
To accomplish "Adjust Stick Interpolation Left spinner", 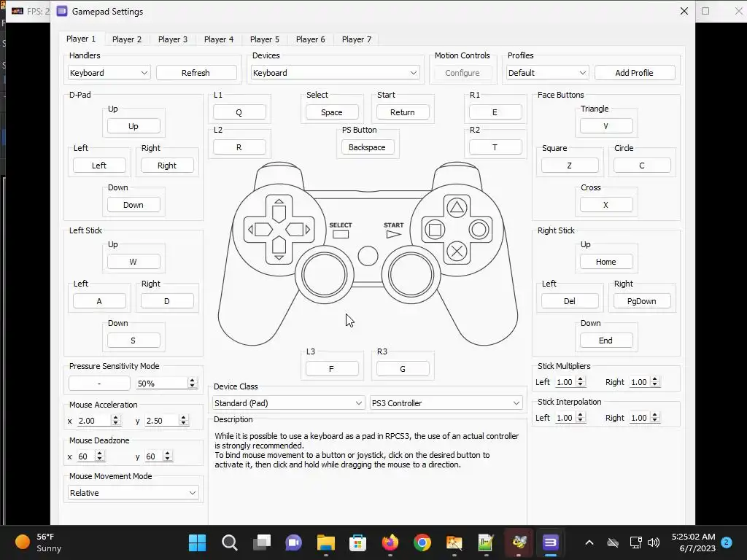I will point(580,418).
